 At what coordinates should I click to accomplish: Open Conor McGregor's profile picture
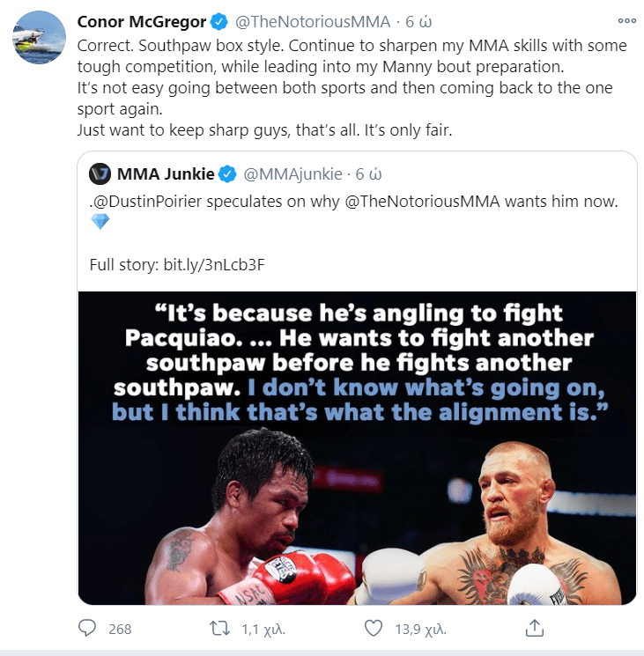coord(40,37)
